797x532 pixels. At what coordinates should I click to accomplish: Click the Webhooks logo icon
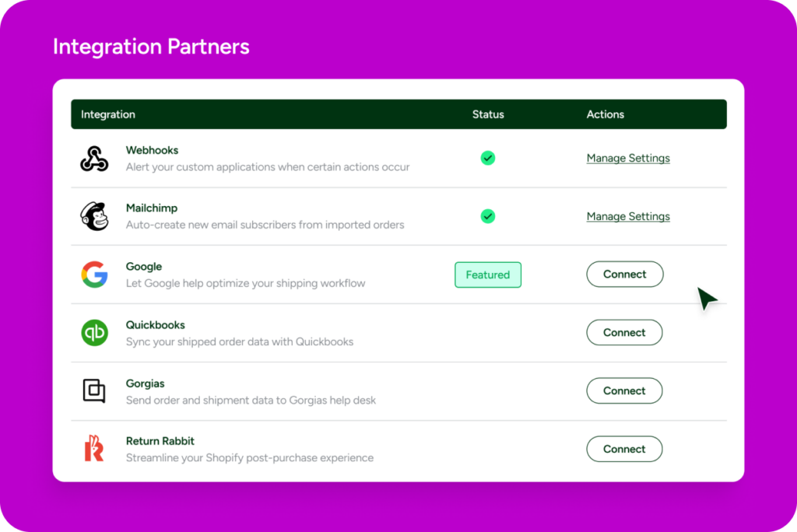click(94, 158)
